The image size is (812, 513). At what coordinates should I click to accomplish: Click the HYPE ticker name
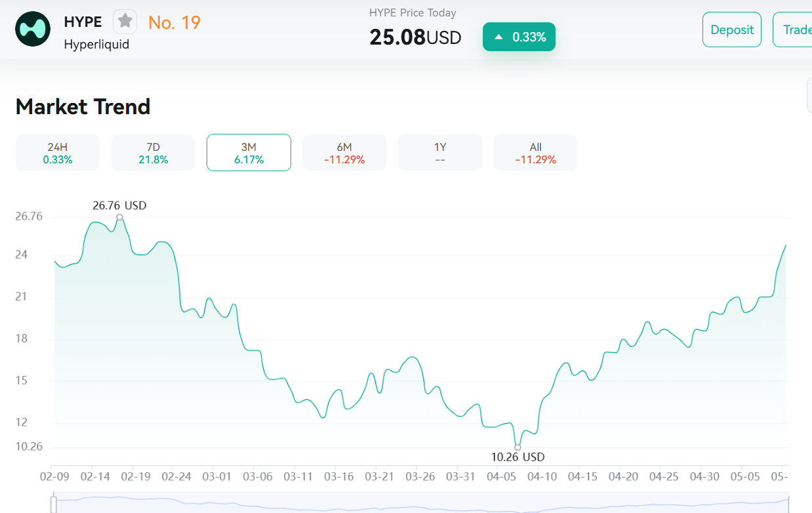(83, 22)
